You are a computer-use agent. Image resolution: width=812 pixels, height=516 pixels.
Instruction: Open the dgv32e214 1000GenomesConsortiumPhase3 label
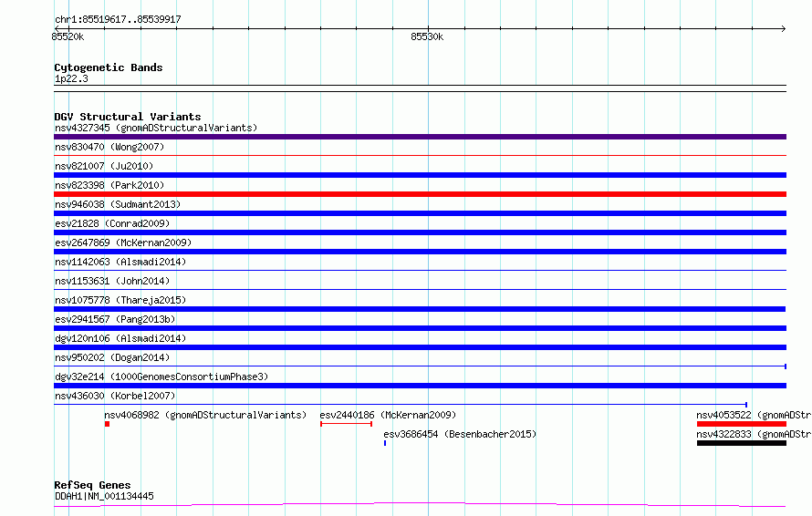161,377
